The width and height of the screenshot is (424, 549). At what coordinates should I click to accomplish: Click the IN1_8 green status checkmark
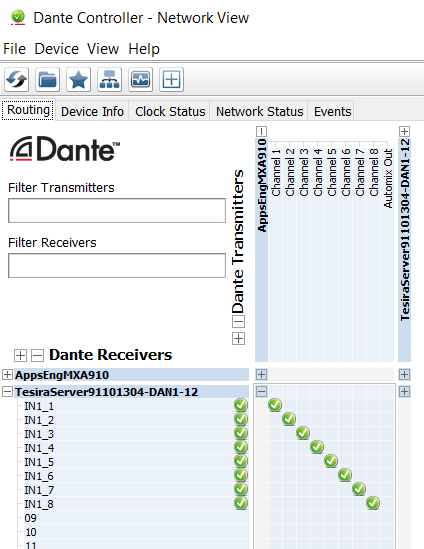click(241, 503)
